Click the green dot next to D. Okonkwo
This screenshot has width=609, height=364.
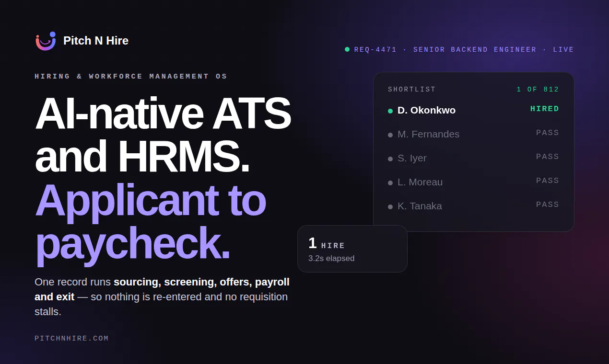(x=390, y=111)
